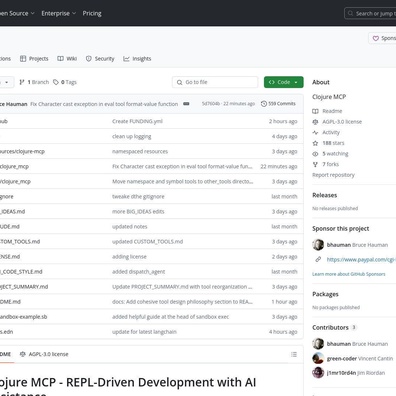Open the more BIG_IDEAS edits commit
The width and height of the screenshot is (396, 396).
click(138, 211)
